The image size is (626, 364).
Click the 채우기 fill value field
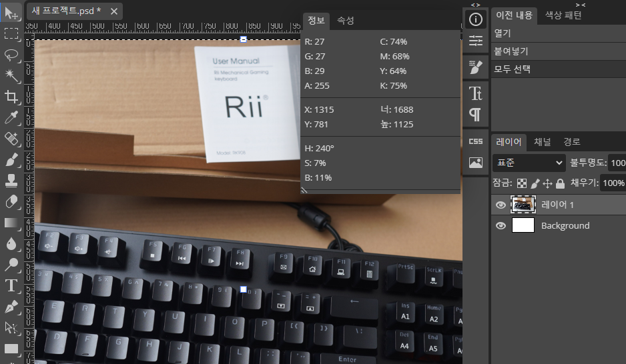click(x=613, y=183)
